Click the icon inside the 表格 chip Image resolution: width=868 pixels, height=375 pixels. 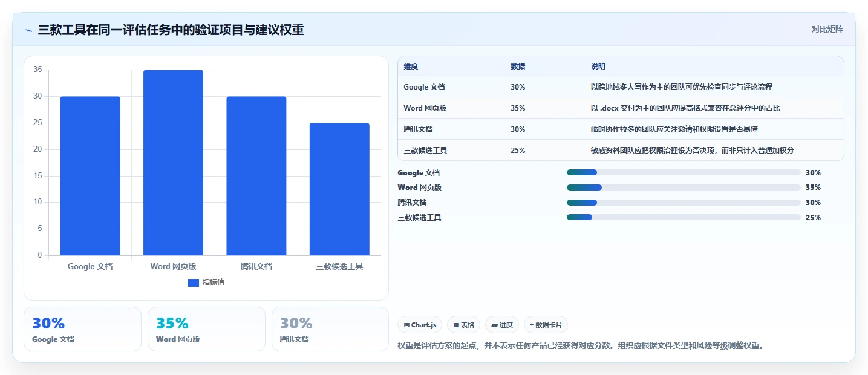click(456, 325)
